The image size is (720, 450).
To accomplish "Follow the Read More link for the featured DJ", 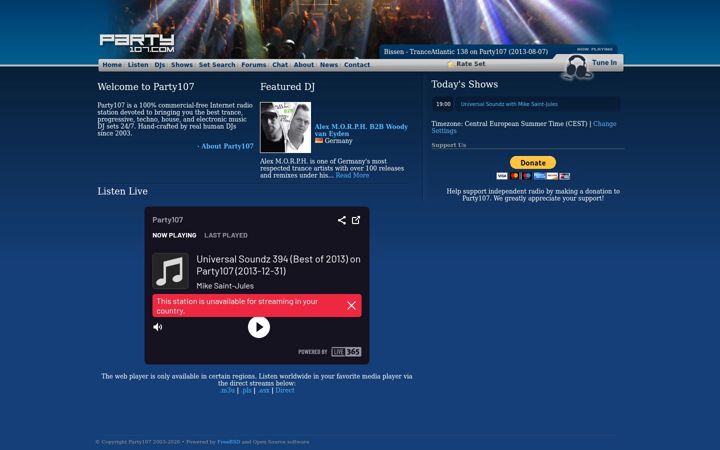I will click(352, 175).
